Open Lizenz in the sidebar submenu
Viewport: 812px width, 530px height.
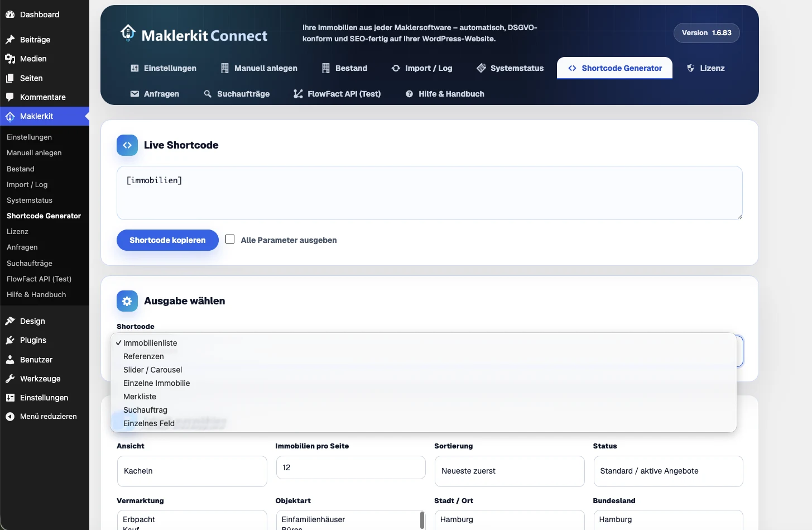[x=17, y=231]
